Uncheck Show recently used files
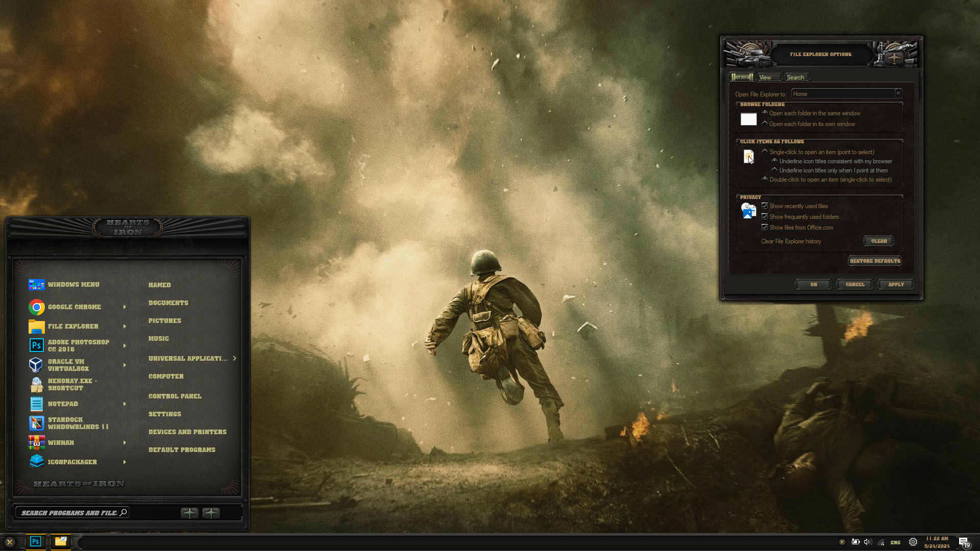This screenshot has height=551, width=980. tap(765, 206)
